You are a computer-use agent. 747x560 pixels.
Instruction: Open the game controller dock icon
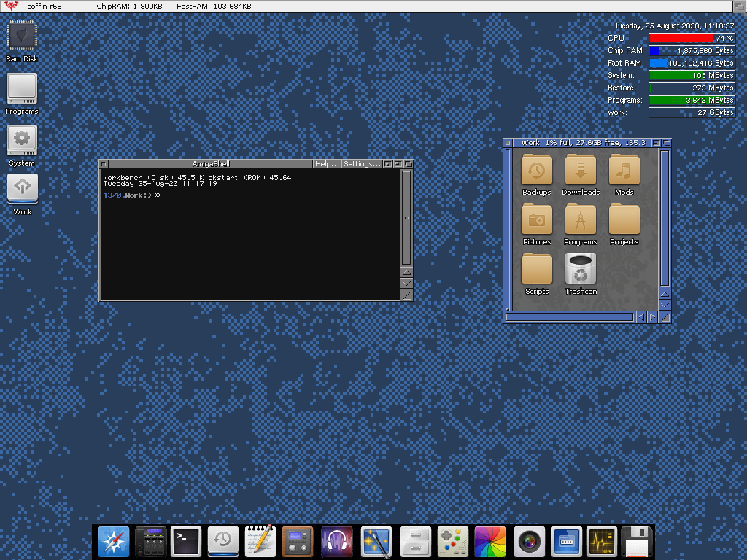pyautogui.click(x=452, y=542)
